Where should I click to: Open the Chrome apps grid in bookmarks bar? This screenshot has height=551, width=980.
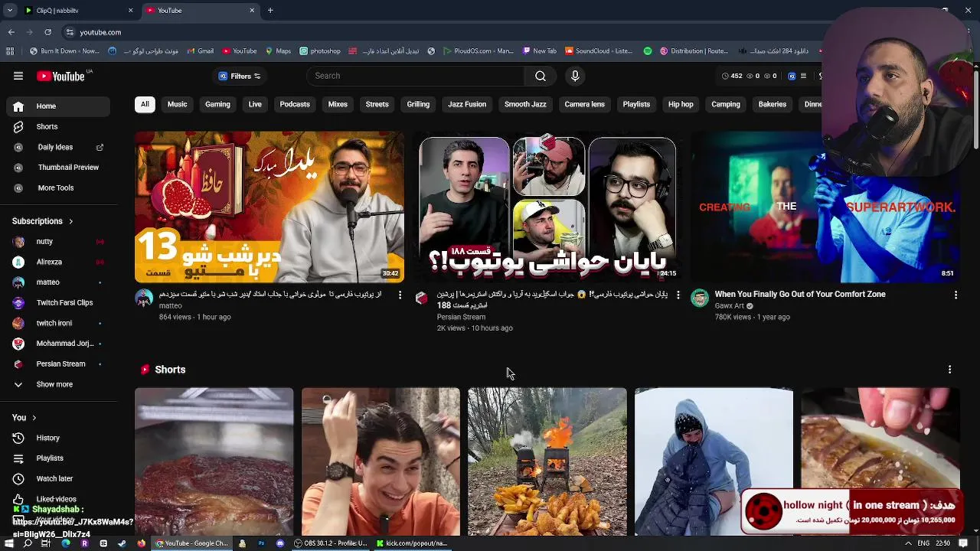coord(10,51)
